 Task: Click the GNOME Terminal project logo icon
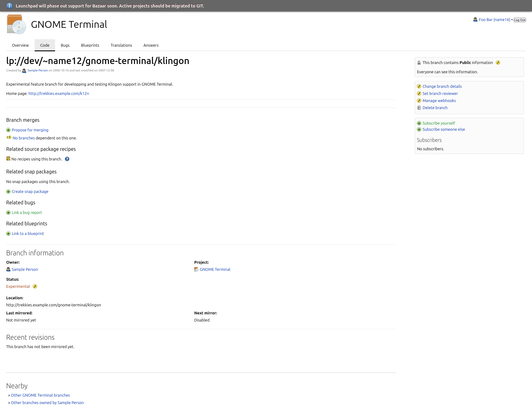click(x=16, y=24)
